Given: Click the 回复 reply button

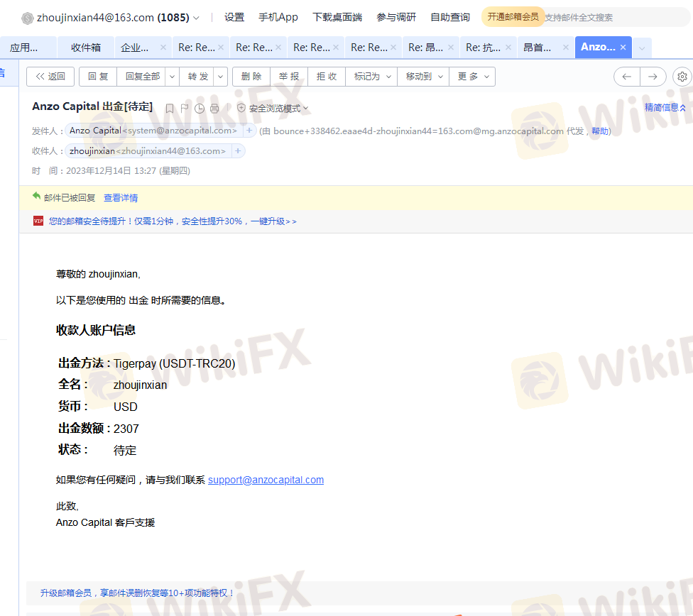Looking at the screenshot, I should (98, 77).
